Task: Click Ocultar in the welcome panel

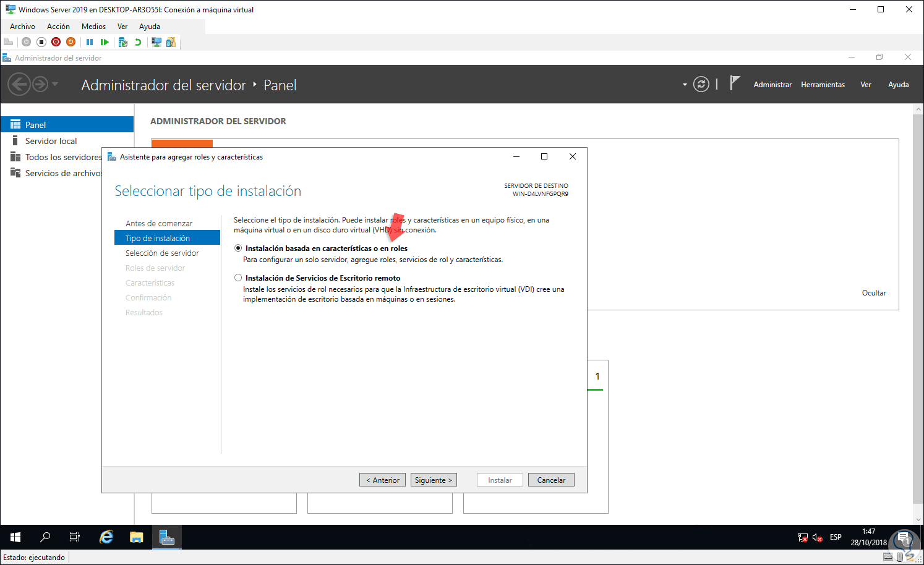Action: click(874, 293)
